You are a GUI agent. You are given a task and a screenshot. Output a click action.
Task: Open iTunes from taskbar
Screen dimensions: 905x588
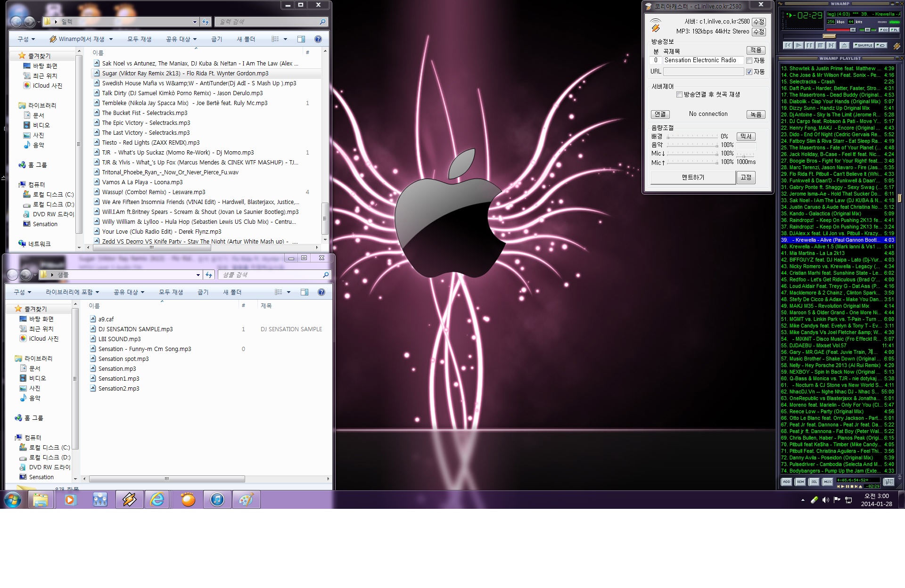click(x=217, y=499)
